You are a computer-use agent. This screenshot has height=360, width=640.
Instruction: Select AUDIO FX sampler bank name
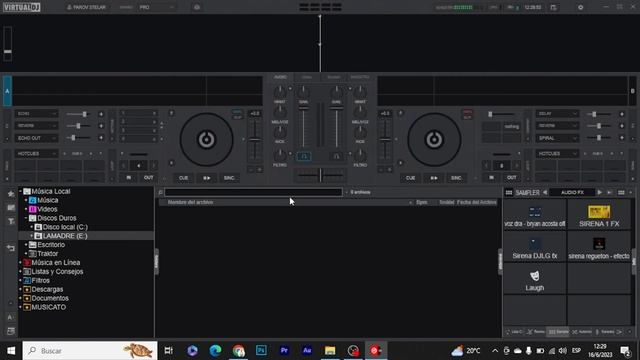(x=572, y=192)
